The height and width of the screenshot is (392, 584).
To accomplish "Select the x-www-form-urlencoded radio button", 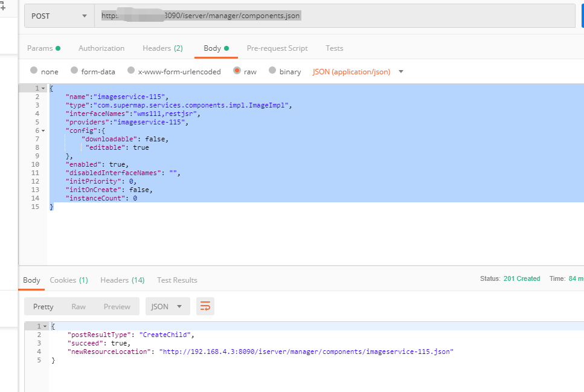I will point(130,70).
